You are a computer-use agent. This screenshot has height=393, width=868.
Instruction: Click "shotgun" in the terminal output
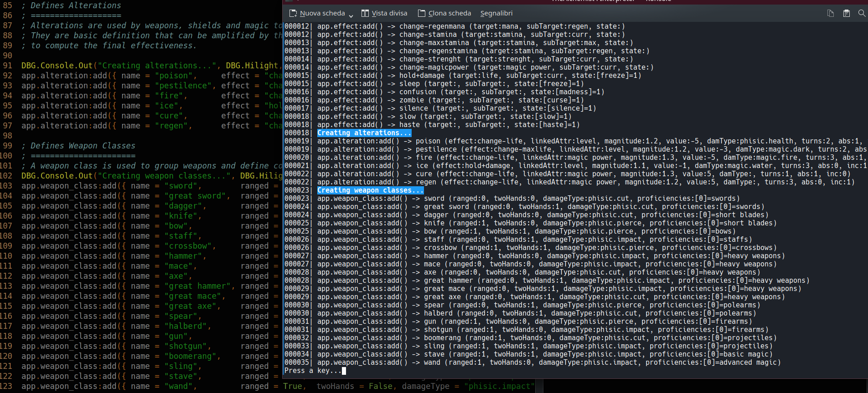click(x=438, y=330)
